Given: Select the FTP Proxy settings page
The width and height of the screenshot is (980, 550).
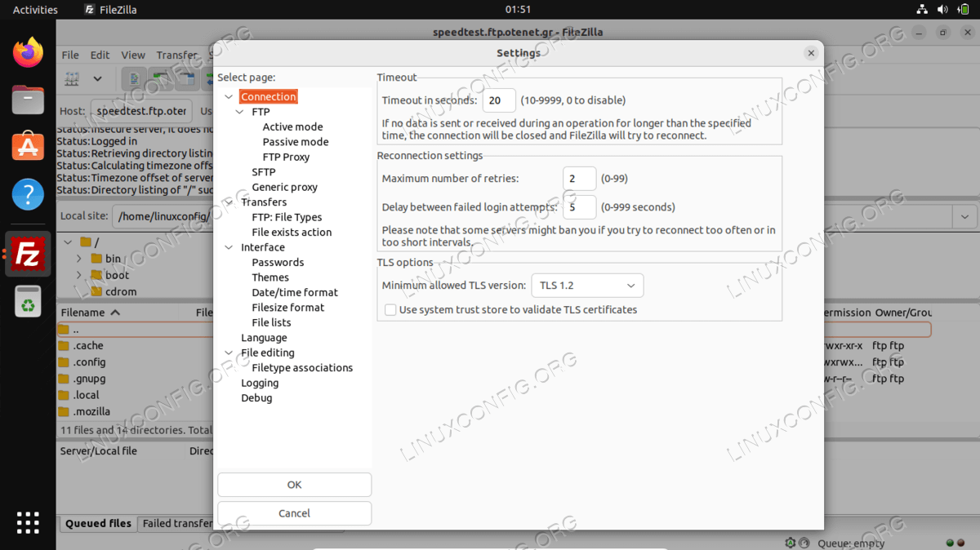Looking at the screenshot, I should [286, 157].
